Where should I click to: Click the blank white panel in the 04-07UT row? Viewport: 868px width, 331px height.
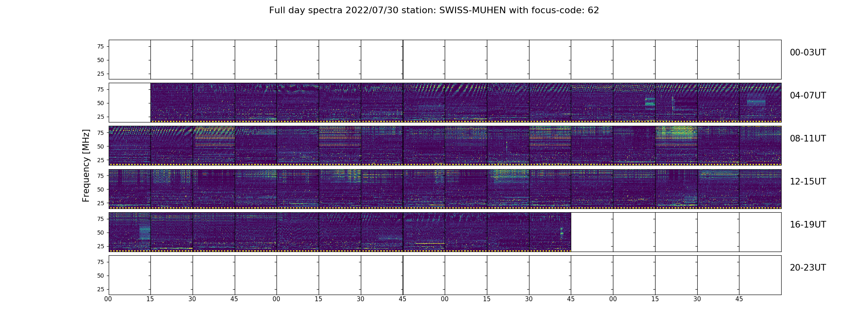130,103
